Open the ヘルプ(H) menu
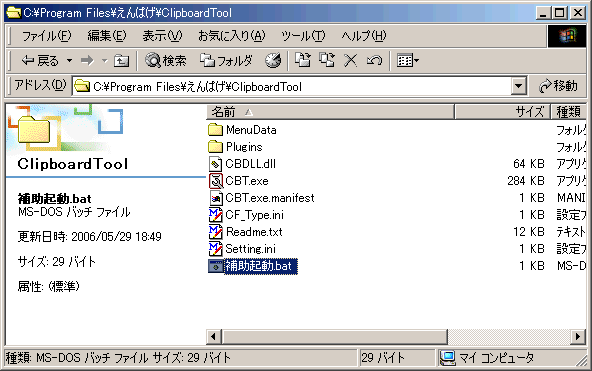Image resolution: width=592 pixels, height=371 pixels. pyautogui.click(x=363, y=36)
